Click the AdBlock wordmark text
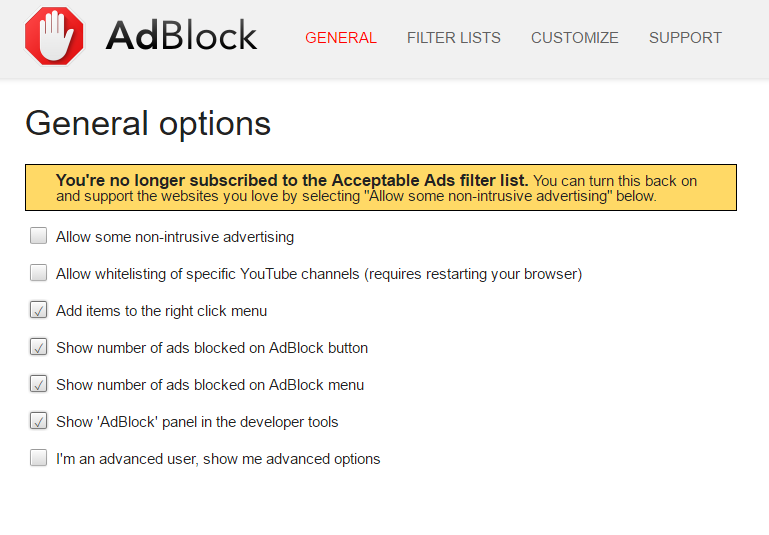 pyautogui.click(x=181, y=36)
